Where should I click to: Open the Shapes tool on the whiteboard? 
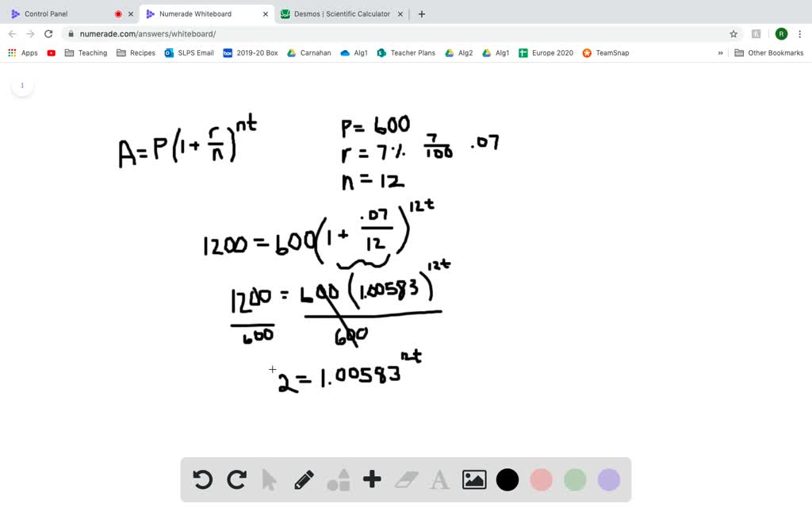(x=337, y=479)
